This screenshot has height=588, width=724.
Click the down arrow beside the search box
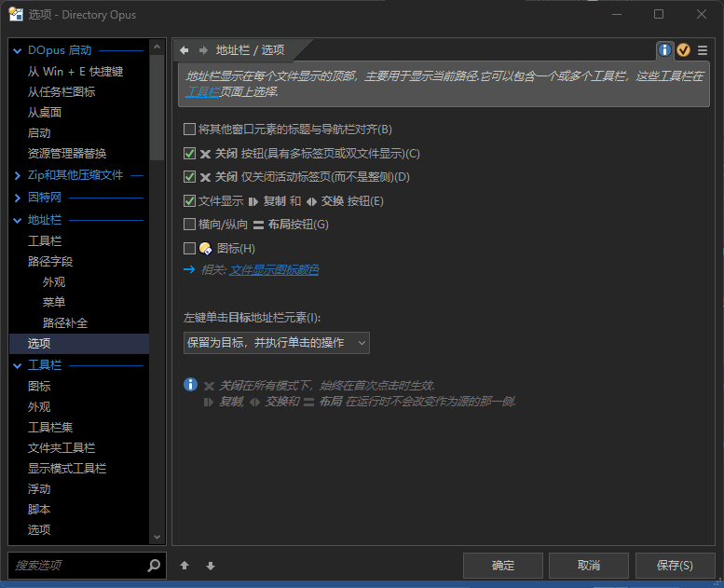click(211, 566)
